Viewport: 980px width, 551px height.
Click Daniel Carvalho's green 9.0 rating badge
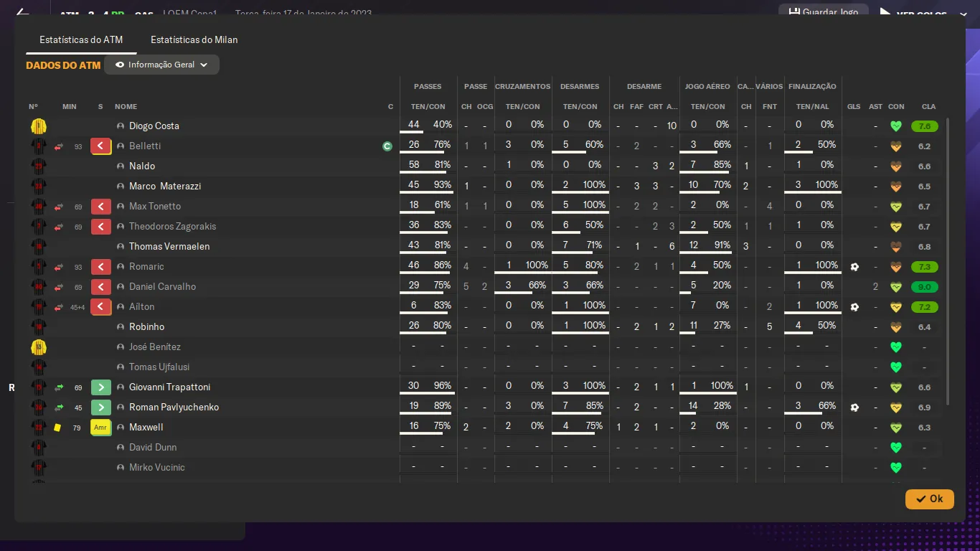(x=925, y=287)
